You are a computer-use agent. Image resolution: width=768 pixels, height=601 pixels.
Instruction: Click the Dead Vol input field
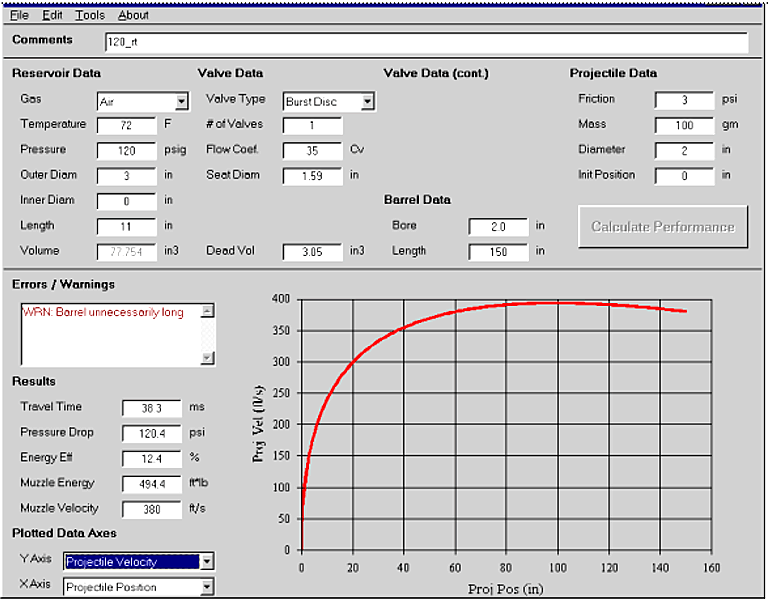[312, 252]
